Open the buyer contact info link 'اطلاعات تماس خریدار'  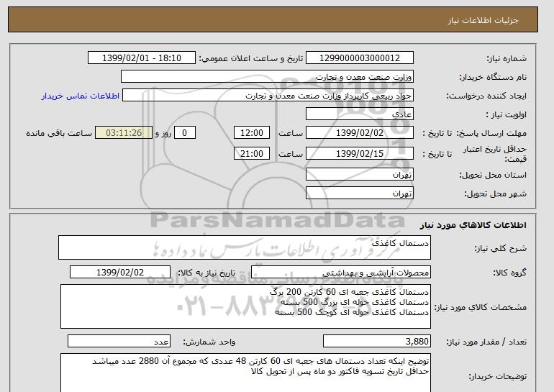pyautogui.click(x=81, y=96)
